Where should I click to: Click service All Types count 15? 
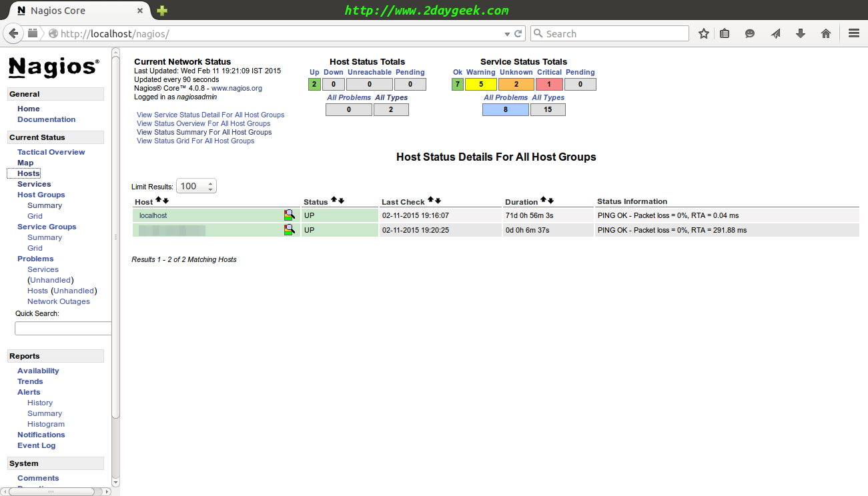548,109
